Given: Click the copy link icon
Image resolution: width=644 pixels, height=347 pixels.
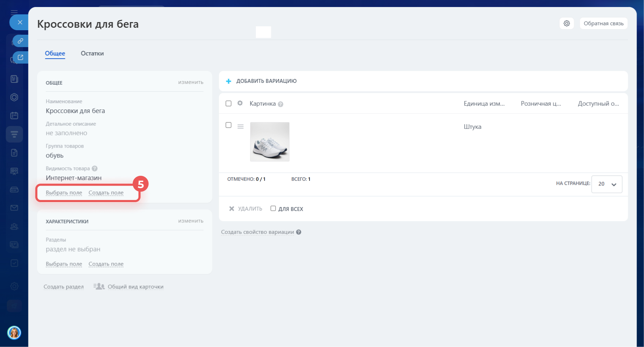Looking at the screenshot, I should coord(20,41).
